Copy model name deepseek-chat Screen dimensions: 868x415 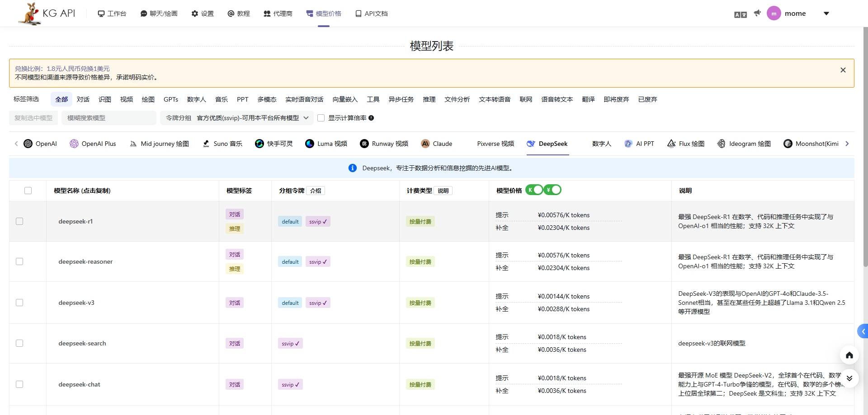coord(79,384)
